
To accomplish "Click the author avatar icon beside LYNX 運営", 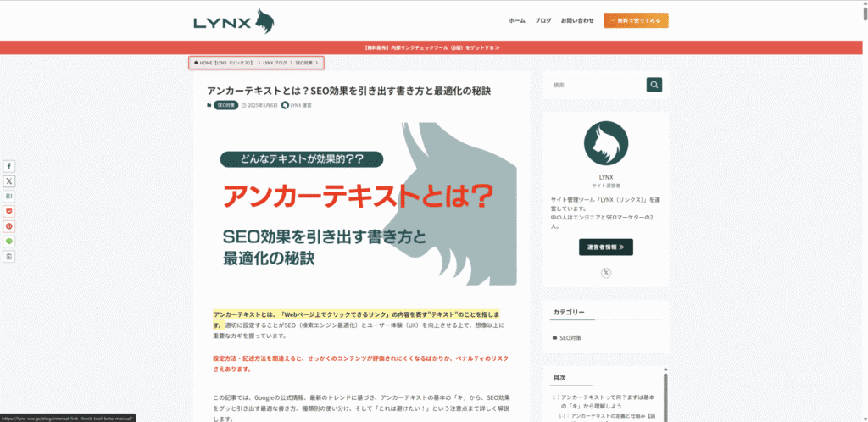I will (285, 105).
